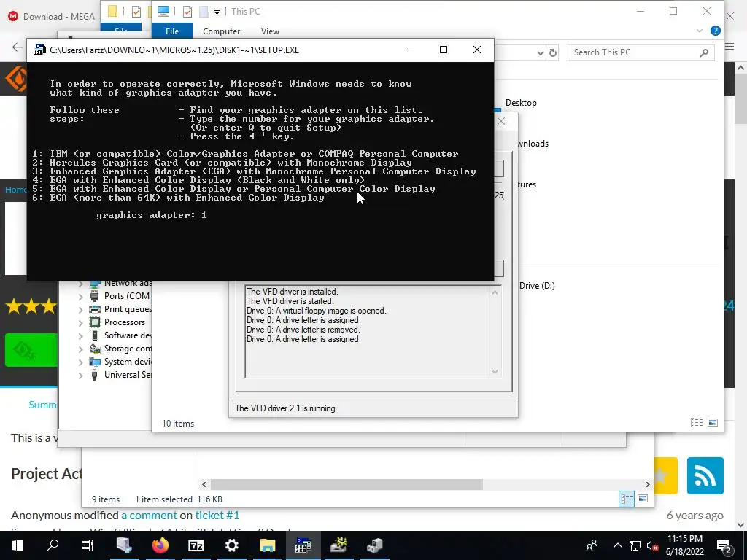Screen dimensions: 747x560
Task: Select Print queues in the device tree
Action: coord(128,309)
